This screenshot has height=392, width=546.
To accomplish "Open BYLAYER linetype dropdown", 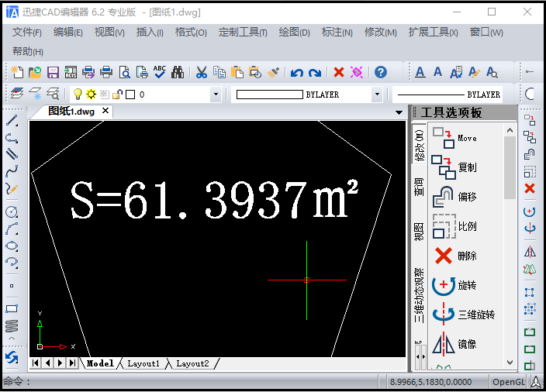I will click(x=448, y=95).
